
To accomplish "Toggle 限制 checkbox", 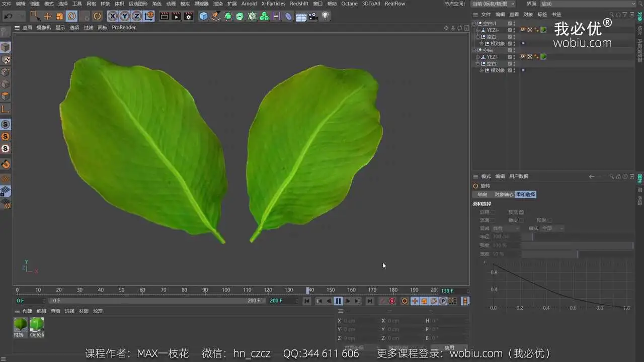I will [x=550, y=220].
